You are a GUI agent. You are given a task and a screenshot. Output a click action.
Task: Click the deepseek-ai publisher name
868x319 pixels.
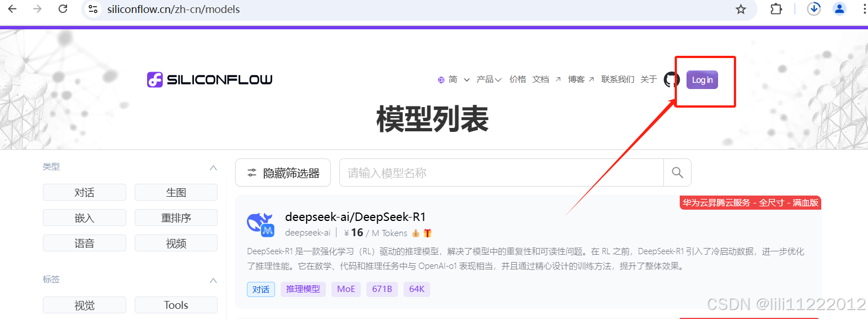click(308, 233)
